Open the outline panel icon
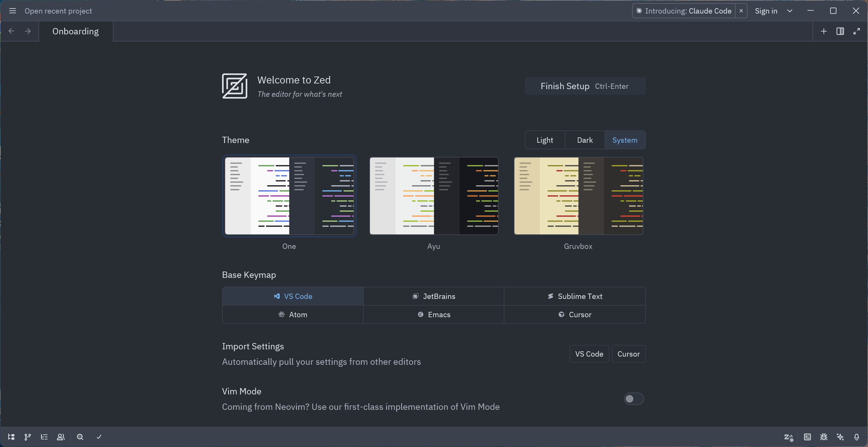Viewport: 868px width, 447px height. [x=44, y=437]
